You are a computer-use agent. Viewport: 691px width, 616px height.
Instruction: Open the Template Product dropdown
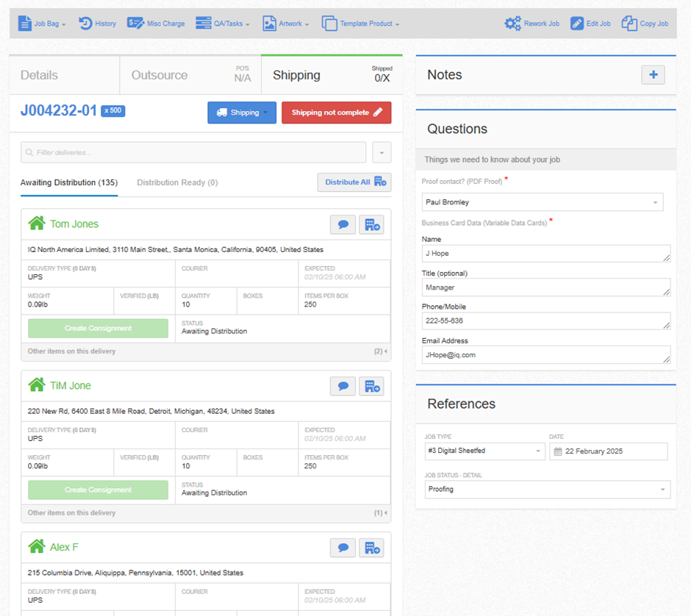coord(360,24)
